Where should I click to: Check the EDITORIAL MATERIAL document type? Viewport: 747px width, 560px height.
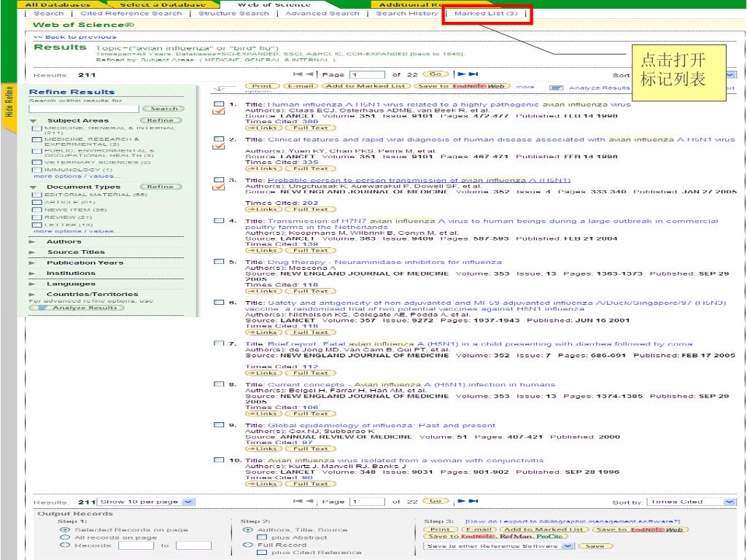36,195
